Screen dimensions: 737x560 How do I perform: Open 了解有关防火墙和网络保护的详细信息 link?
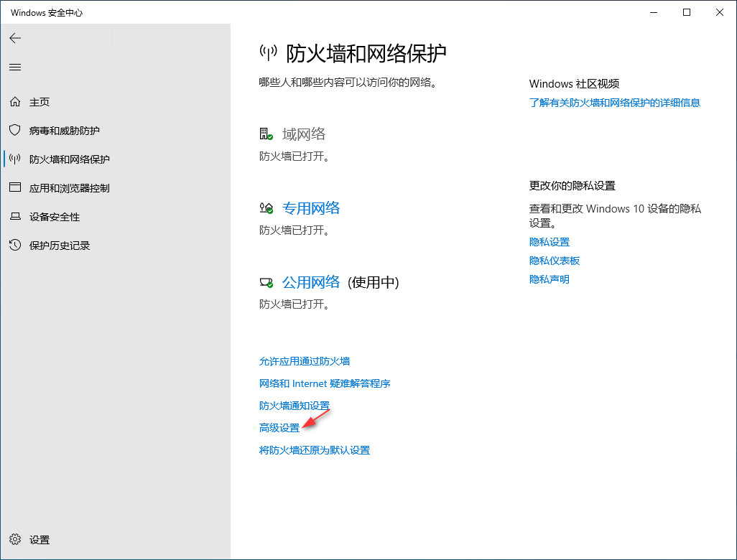click(x=615, y=103)
